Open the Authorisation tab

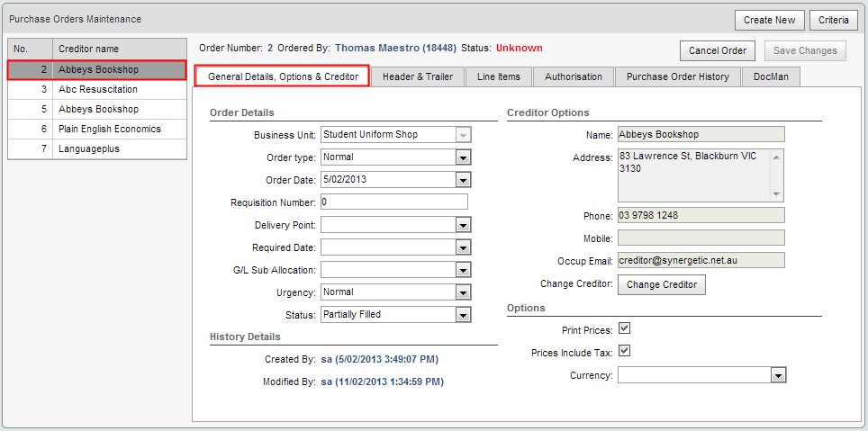point(573,76)
